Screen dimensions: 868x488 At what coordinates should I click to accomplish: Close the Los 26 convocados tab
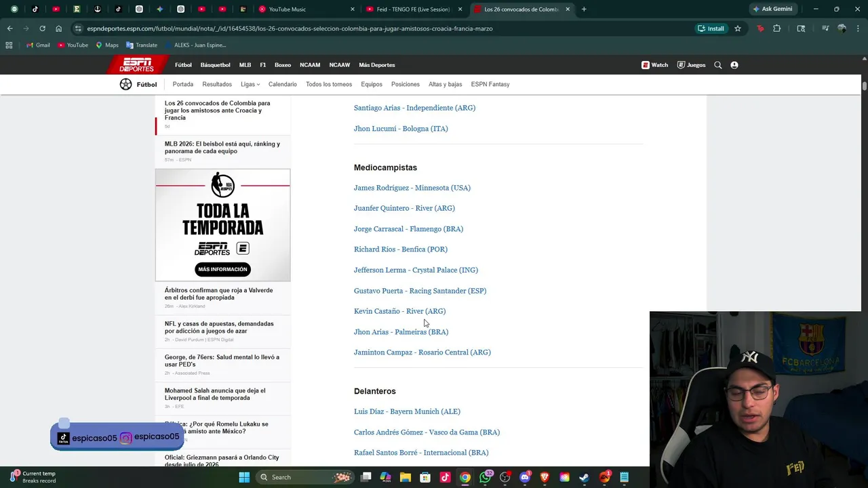tap(568, 9)
